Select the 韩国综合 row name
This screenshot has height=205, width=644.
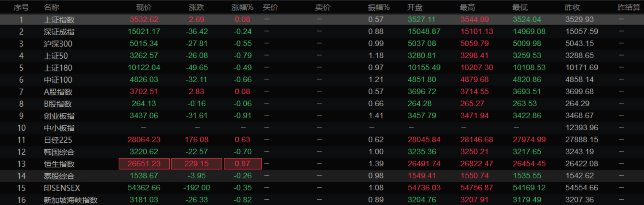click(59, 152)
